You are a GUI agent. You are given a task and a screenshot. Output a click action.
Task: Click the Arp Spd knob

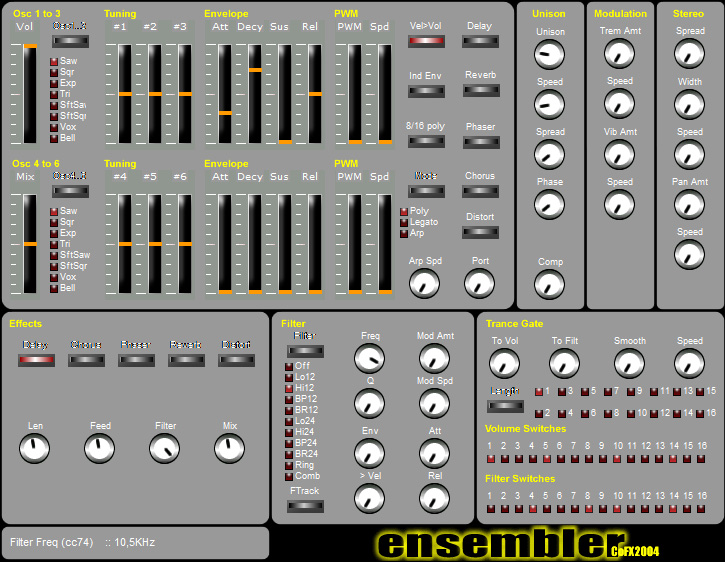pos(424,284)
